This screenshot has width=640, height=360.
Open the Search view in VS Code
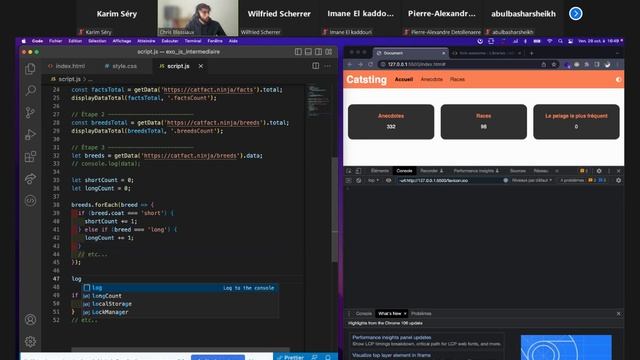coord(30,90)
